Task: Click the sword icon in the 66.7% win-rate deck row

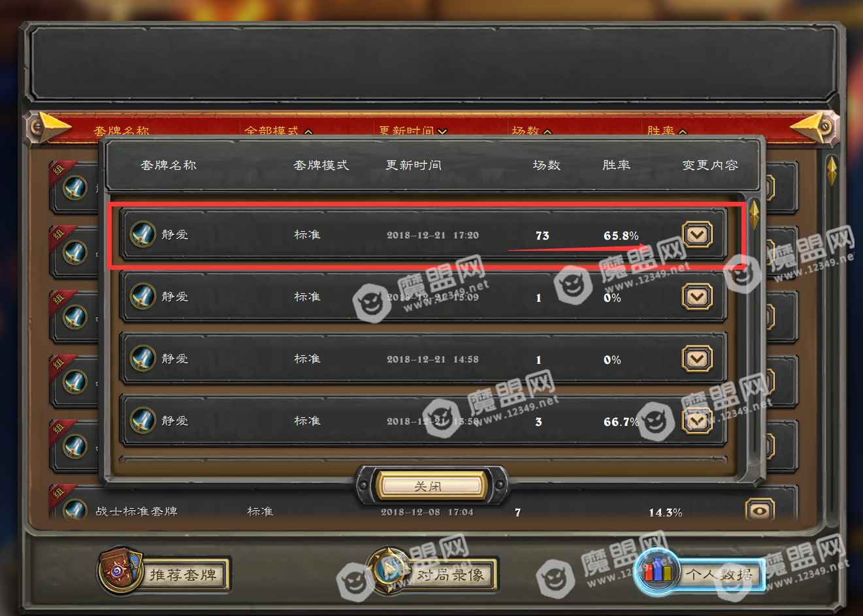Action: [142, 420]
